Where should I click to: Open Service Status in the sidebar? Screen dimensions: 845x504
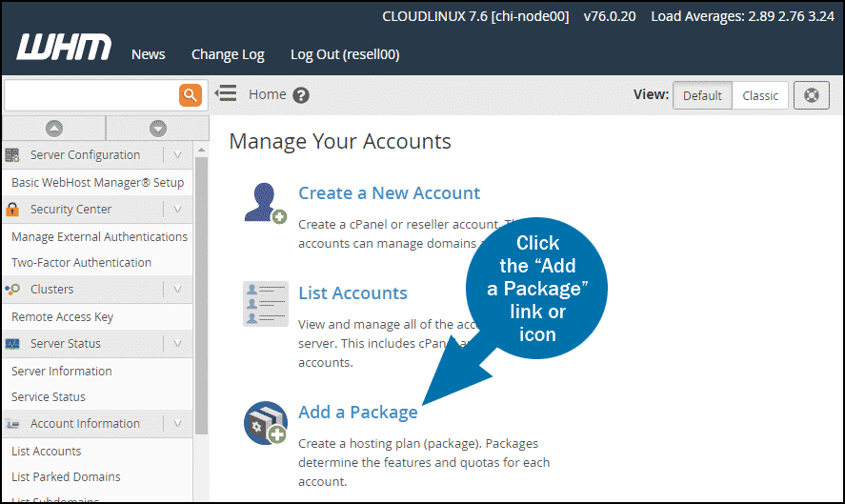[x=49, y=397]
